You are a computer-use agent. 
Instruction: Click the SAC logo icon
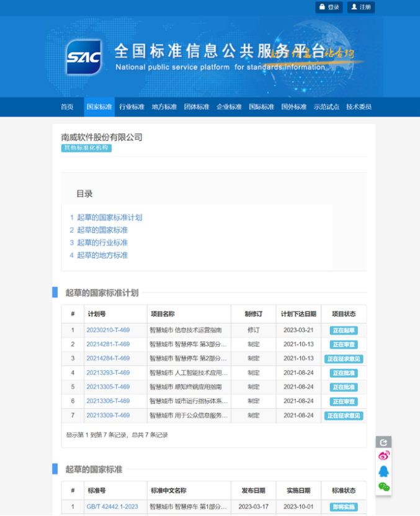[83, 57]
